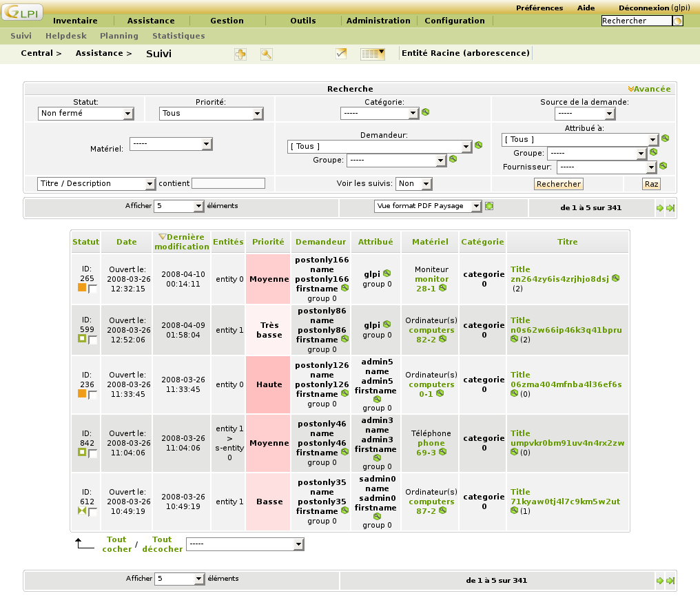The height and width of the screenshot is (609, 700).
Task: Open the Voir les suivis dropdown
Action: pos(414,183)
